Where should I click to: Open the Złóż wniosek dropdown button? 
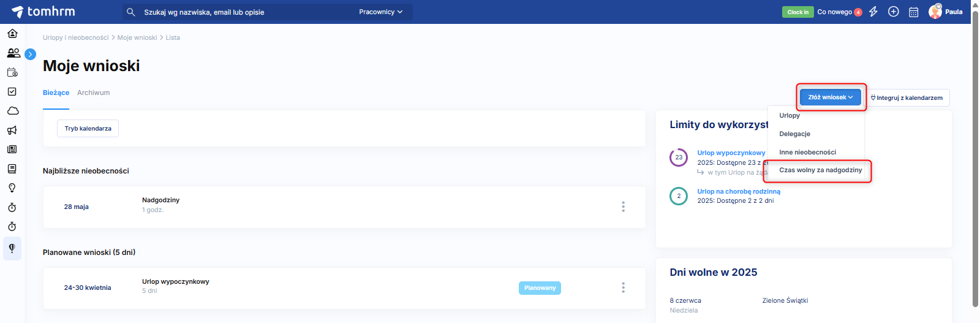[830, 97]
